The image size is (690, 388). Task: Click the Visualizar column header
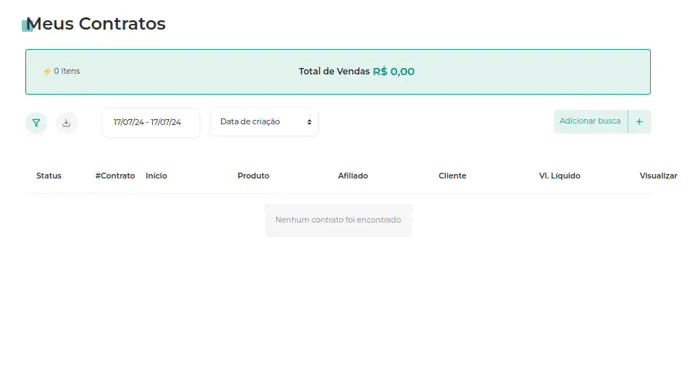pos(658,176)
